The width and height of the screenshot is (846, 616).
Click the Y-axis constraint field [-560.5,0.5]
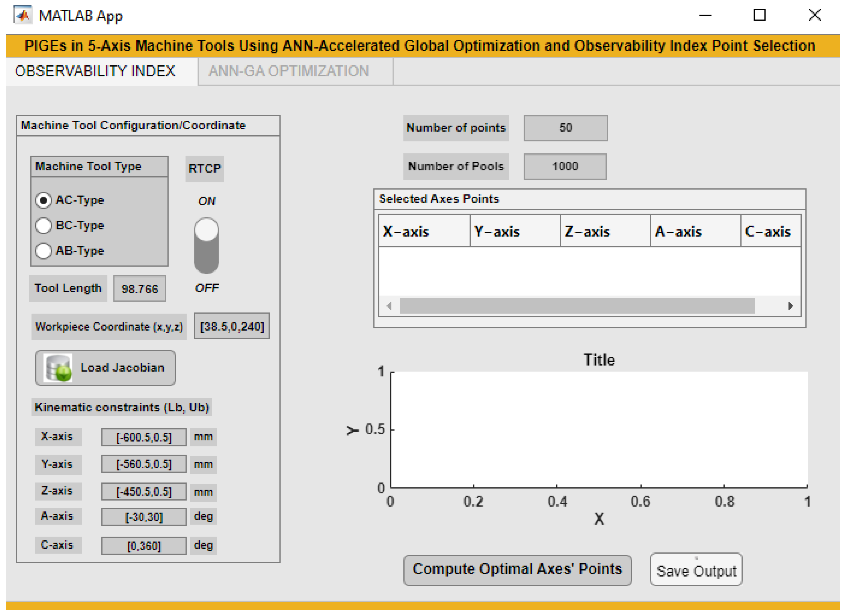click(x=144, y=464)
